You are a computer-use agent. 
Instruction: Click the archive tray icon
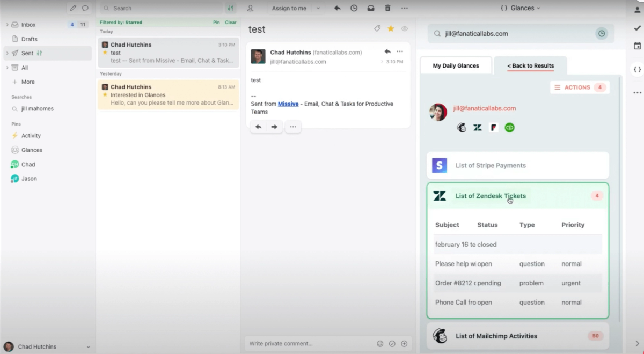click(371, 8)
